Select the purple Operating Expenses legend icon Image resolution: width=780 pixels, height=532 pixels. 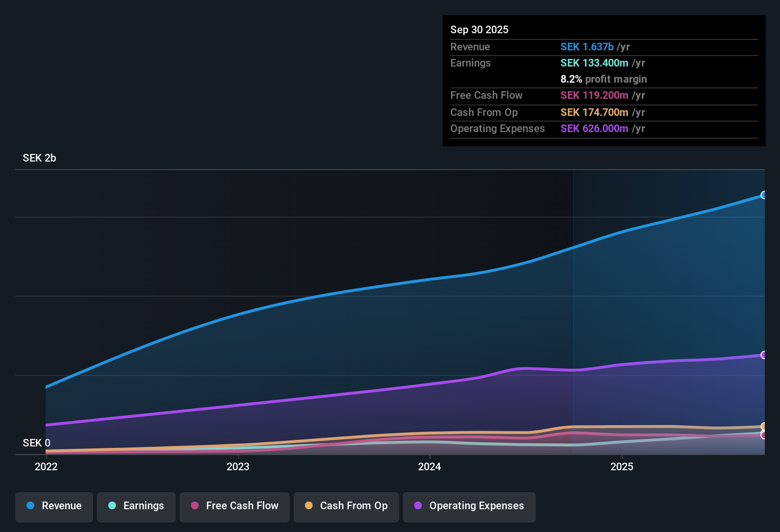(x=417, y=506)
